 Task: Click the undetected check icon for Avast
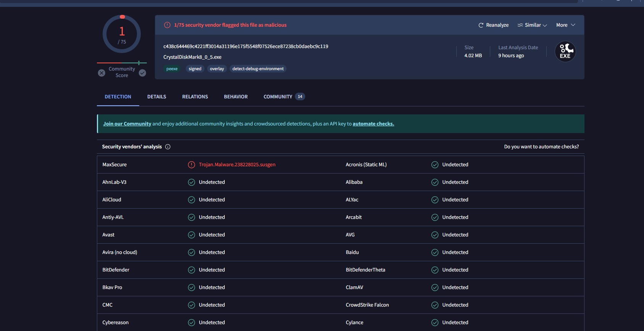click(x=192, y=235)
